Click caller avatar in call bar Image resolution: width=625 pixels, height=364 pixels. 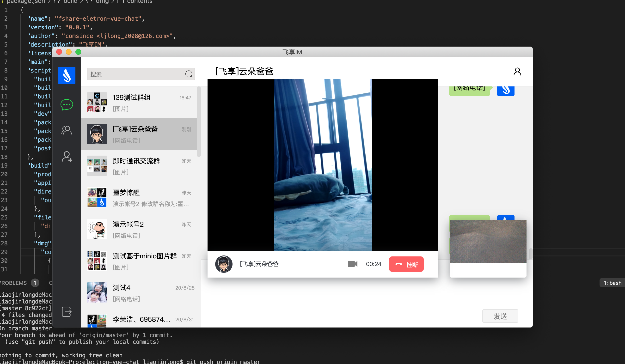tap(224, 264)
